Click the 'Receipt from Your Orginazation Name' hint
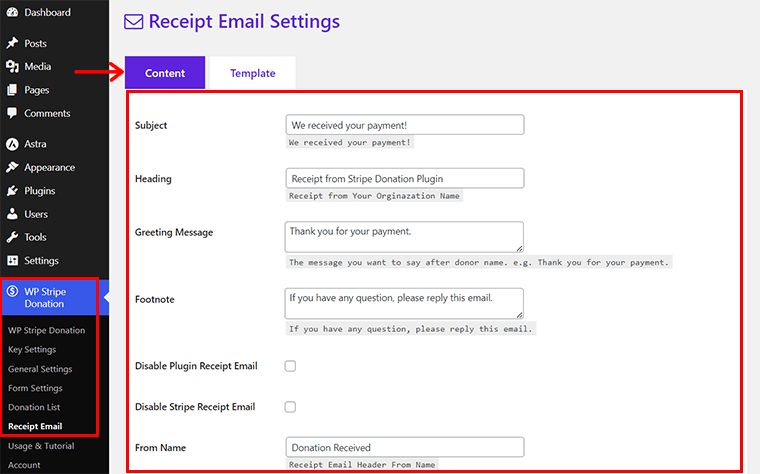The image size is (760, 474). click(x=374, y=196)
